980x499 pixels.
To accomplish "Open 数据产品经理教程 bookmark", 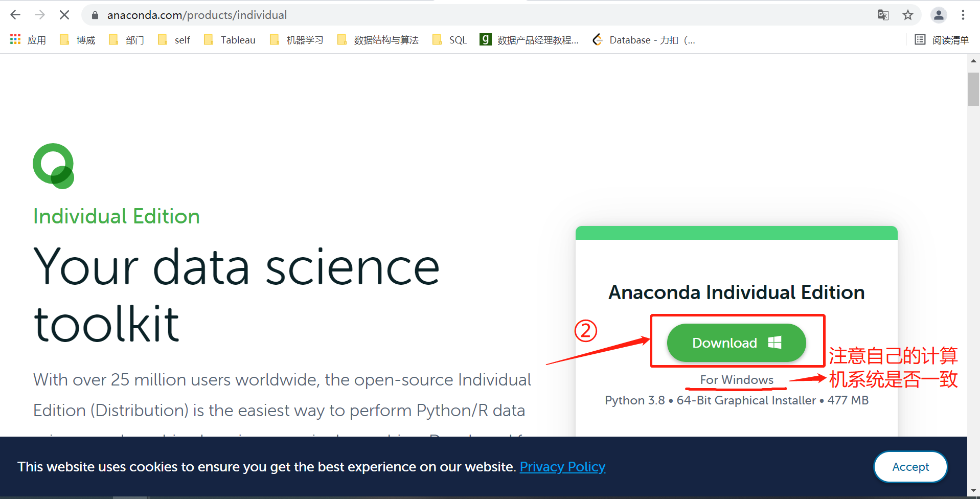I will [x=529, y=40].
